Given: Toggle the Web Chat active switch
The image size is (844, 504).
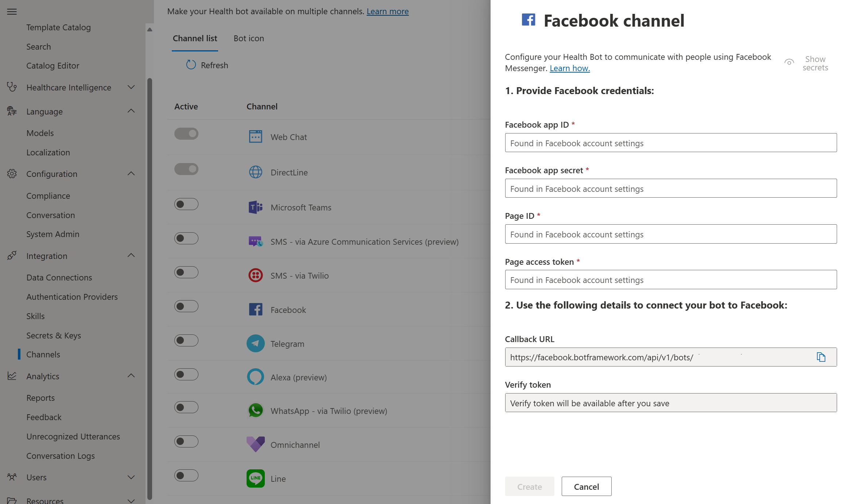Looking at the screenshot, I should (x=186, y=134).
